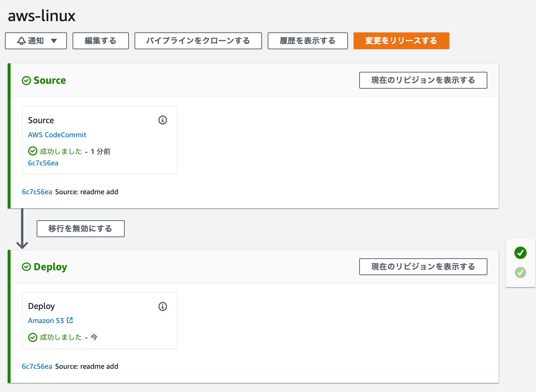Click the 編集する button
Screen dimensions: 536x392
point(101,41)
